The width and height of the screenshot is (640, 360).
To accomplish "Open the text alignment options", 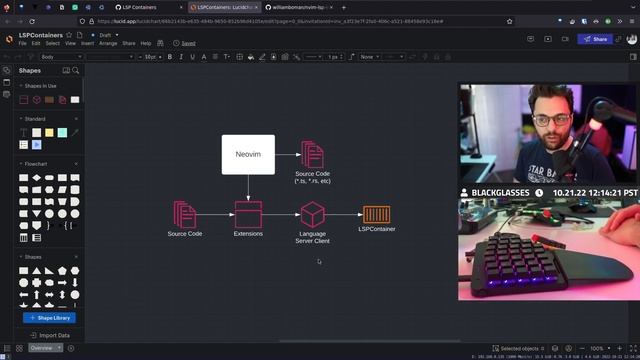I will tap(215, 57).
